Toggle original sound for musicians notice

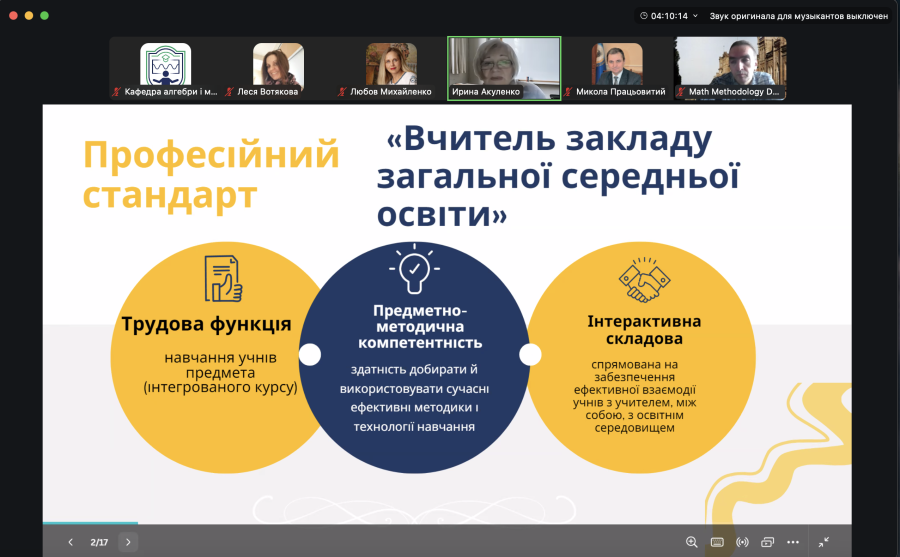798,16
